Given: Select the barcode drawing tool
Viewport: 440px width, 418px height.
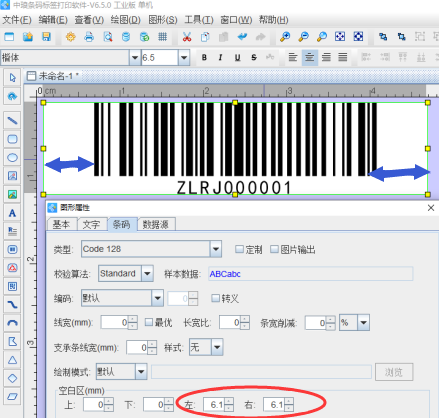Looking at the screenshot, I should click(12, 249).
